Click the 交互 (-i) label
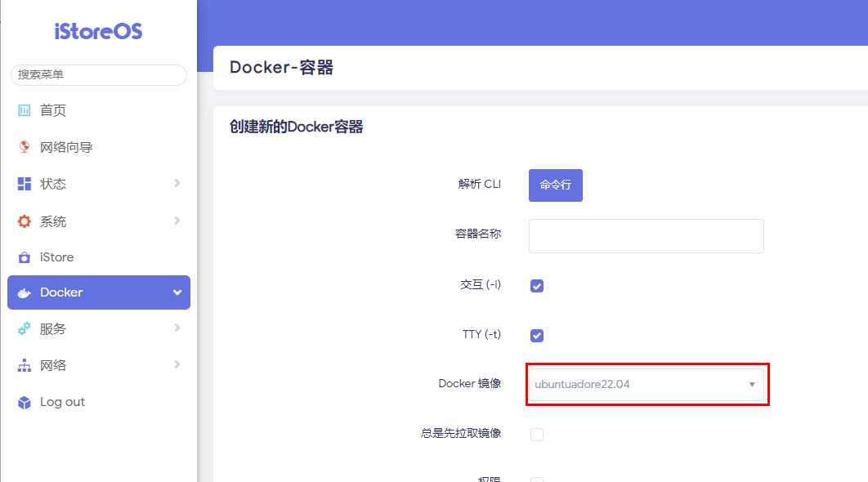Image resolution: width=868 pixels, height=482 pixels. click(x=481, y=284)
